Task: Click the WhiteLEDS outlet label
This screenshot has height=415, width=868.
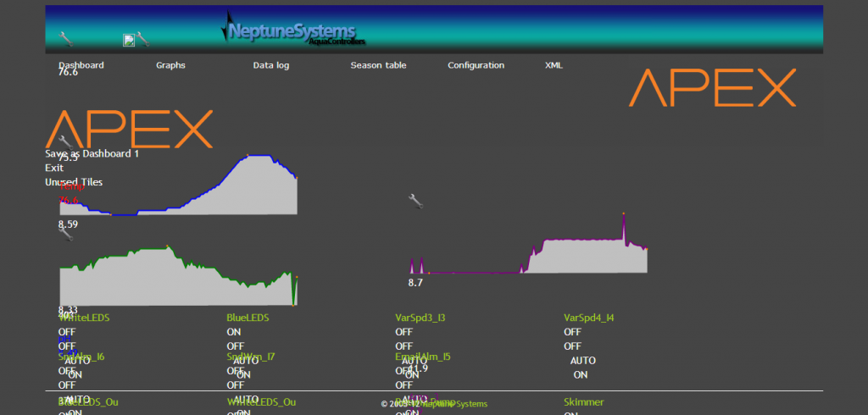Action: (x=84, y=318)
